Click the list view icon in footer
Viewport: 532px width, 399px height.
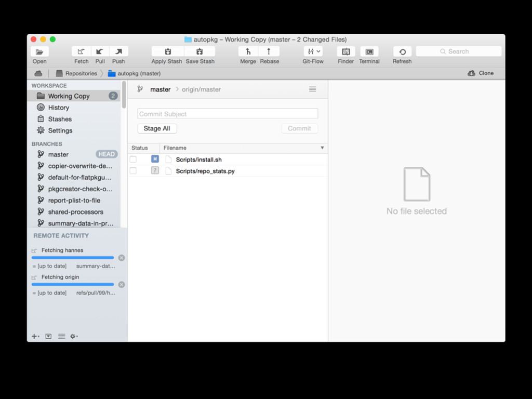[61, 336]
